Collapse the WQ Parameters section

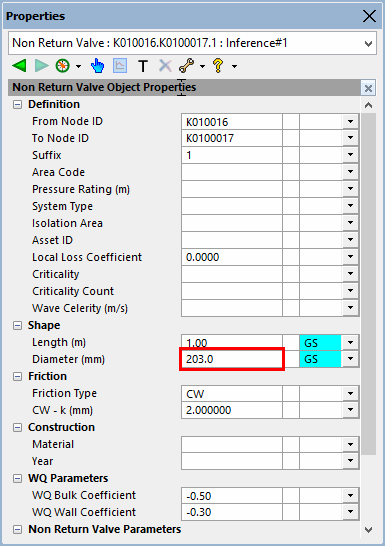coord(17,479)
